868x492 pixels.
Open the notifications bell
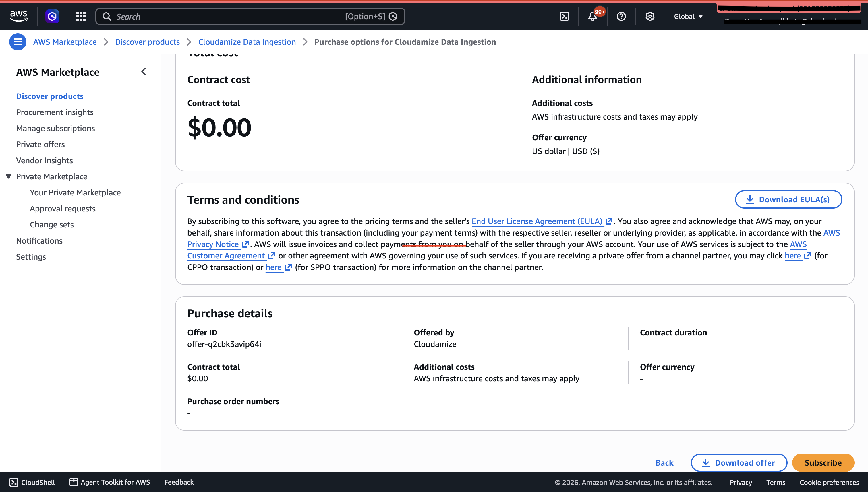[x=593, y=16]
